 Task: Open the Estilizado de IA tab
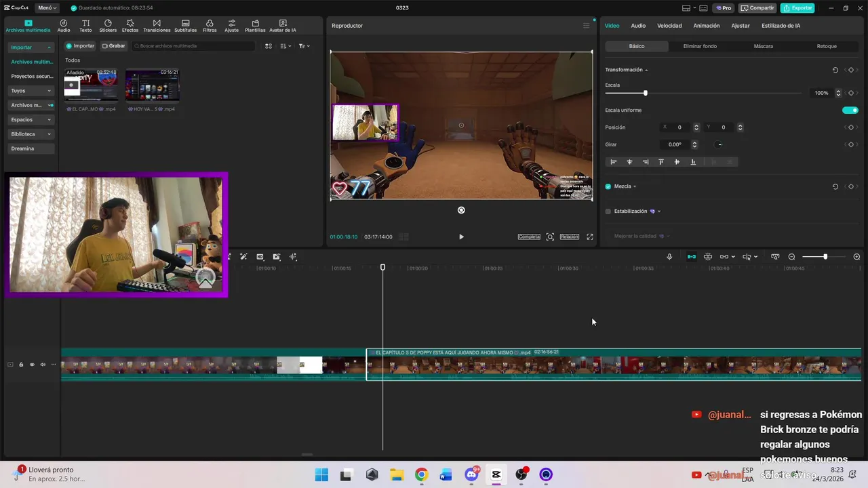point(781,26)
